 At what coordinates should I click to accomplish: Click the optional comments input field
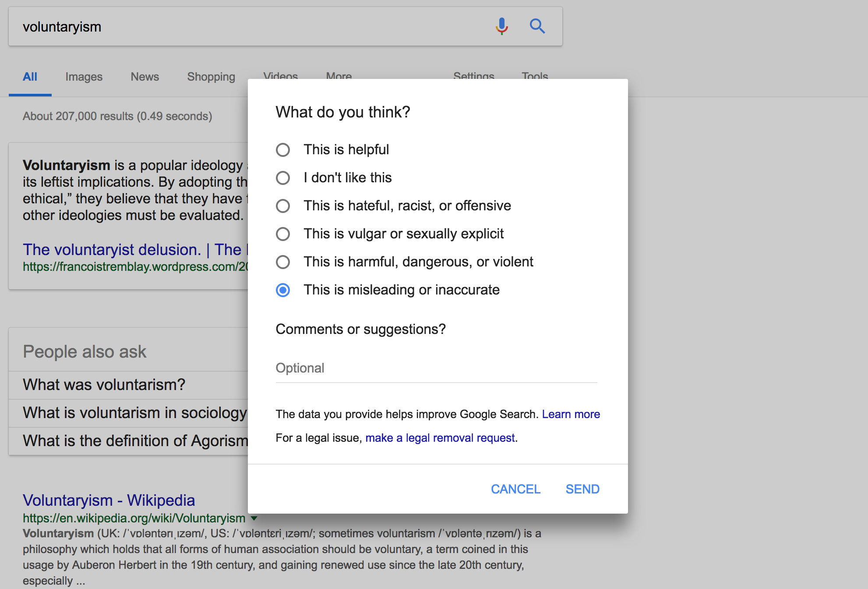coord(437,367)
